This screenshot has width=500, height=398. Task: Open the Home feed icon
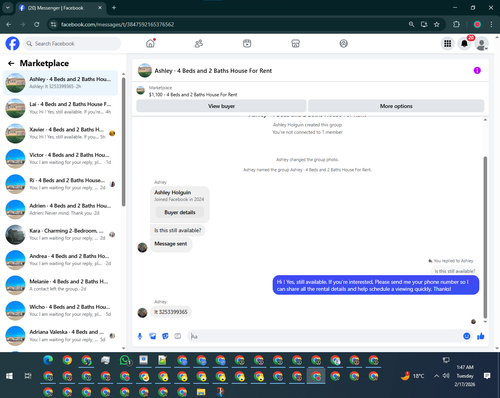point(150,43)
